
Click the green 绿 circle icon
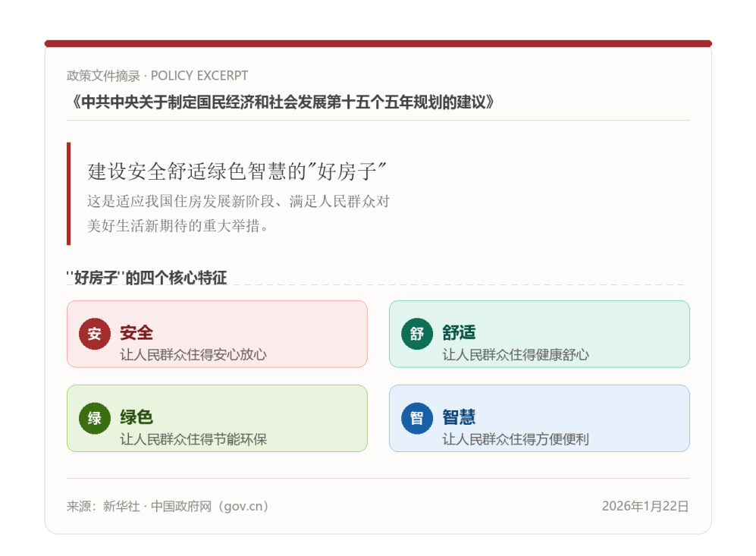[95, 418]
